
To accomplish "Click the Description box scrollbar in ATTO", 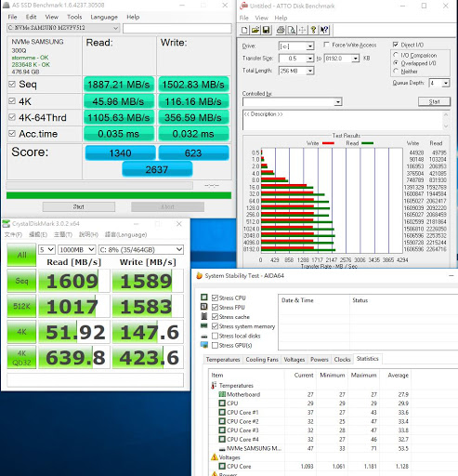I will tap(446, 120).
